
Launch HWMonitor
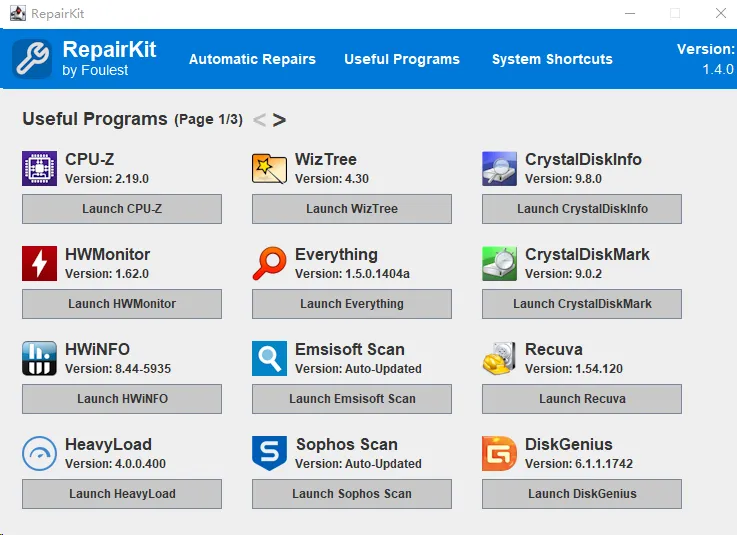(122, 304)
